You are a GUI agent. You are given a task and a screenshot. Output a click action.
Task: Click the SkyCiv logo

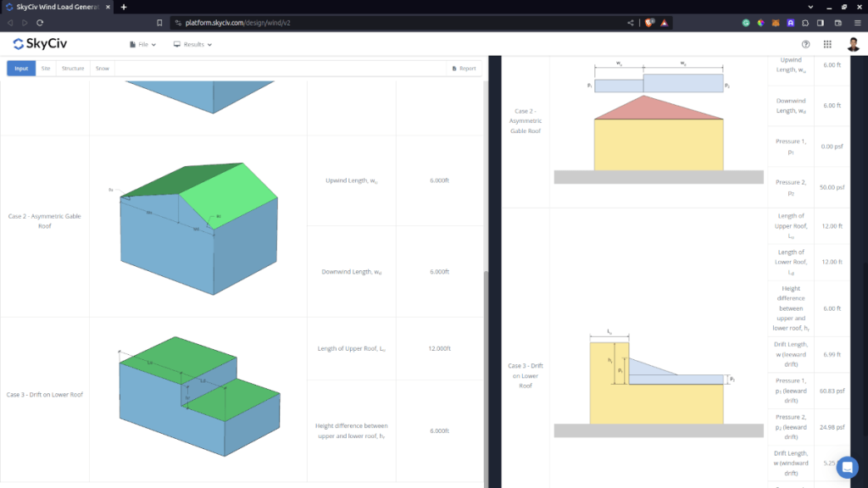tap(37, 44)
